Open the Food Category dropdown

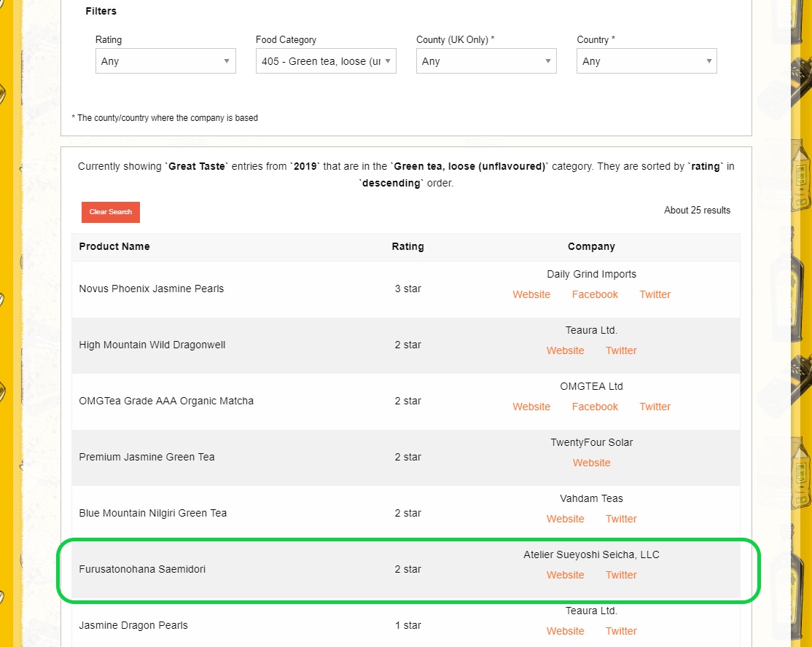[327, 61]
